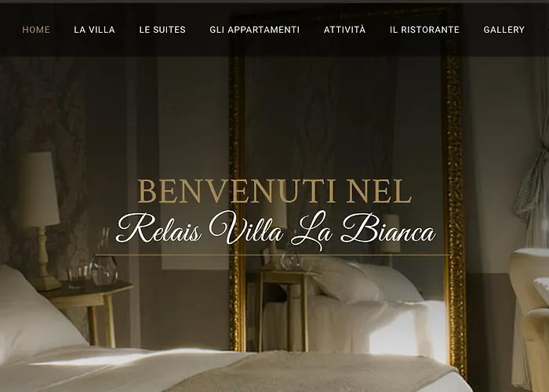Select LE SUITES in the navigation bar
The width and height of the screenshot is (549, 392).
click(162, 30)
